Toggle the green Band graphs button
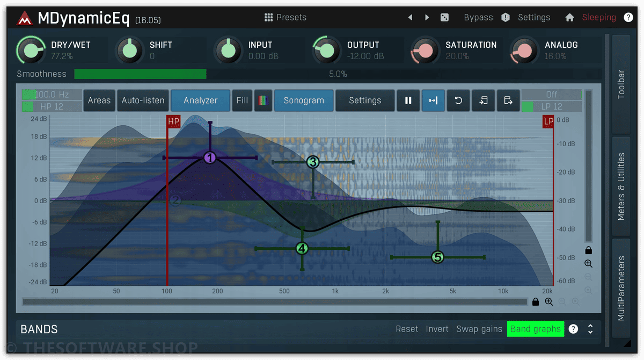This screenshot has width=644, height=360. pos(536,329)
